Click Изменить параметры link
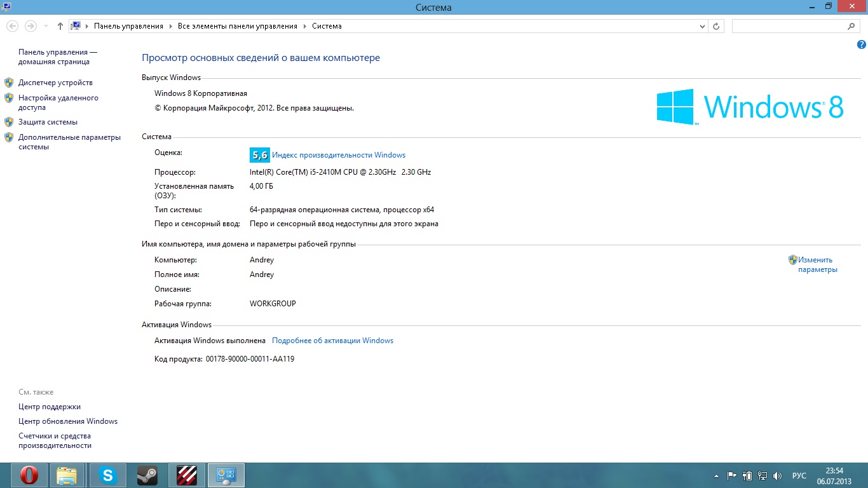This screenshot has height=488, width=868. (818, 264)
